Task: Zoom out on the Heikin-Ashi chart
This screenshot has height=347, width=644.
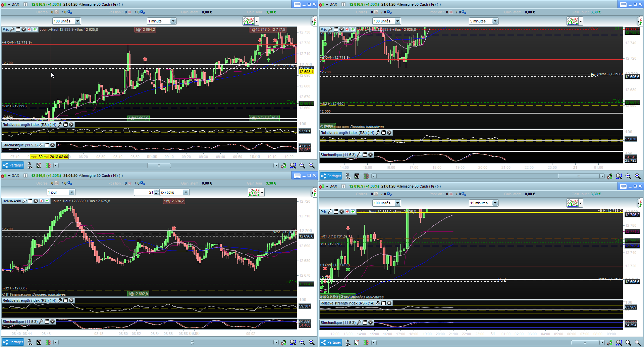Action: 302,342
